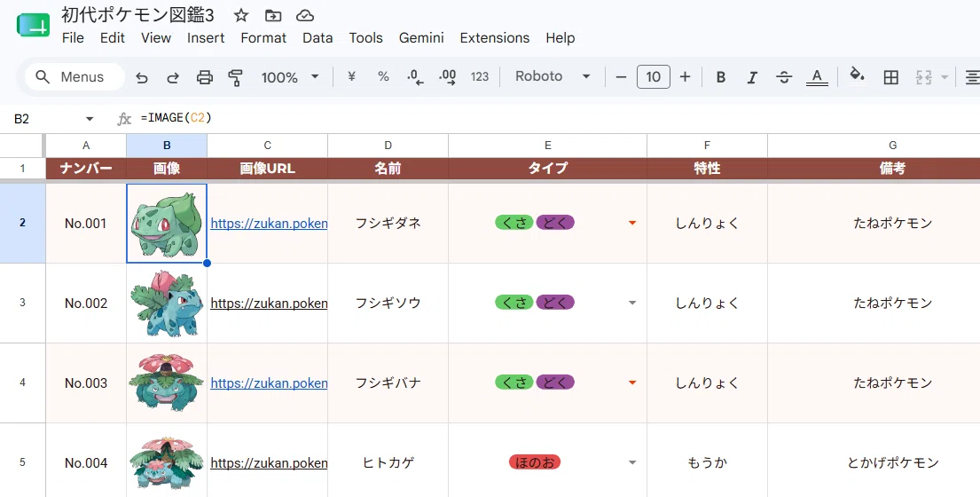980x497 pixels.
Task: Open the No.002 zukan image URL link
Action: (x=269, y=304)
